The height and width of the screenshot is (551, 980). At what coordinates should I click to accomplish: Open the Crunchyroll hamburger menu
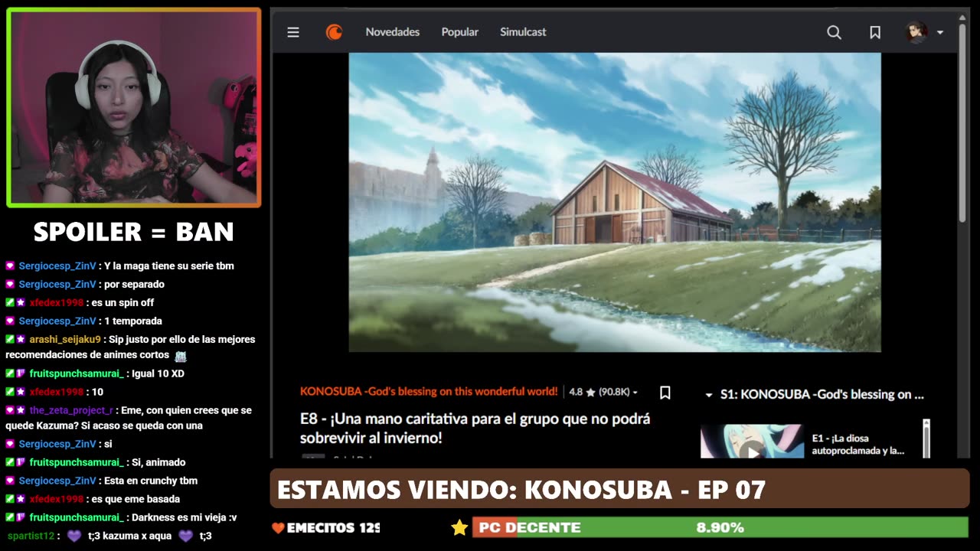[293, 32]
